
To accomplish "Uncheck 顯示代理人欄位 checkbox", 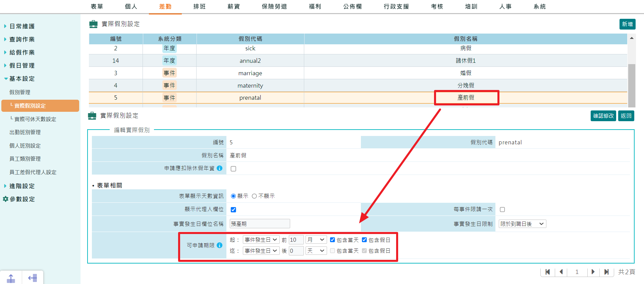I will pyautogui.click(x=233, y=210).
